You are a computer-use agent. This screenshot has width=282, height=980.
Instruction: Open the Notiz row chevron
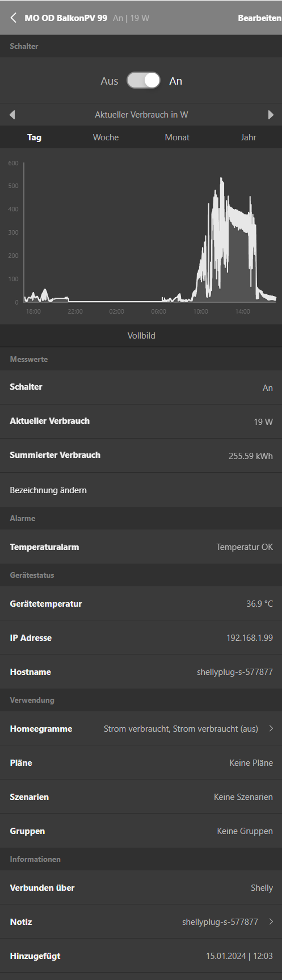(x=271, y=921)
